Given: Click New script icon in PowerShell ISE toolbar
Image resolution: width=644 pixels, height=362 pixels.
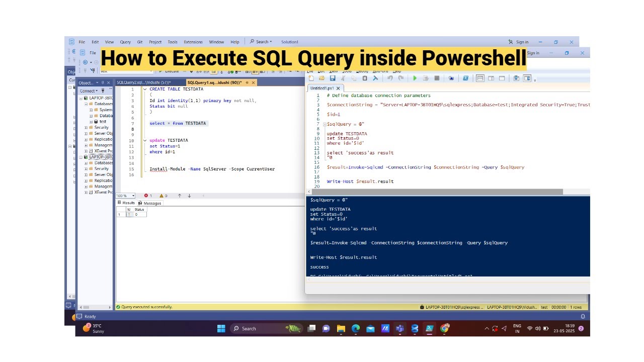Looking at the screenshot, I should click(311, 78).
